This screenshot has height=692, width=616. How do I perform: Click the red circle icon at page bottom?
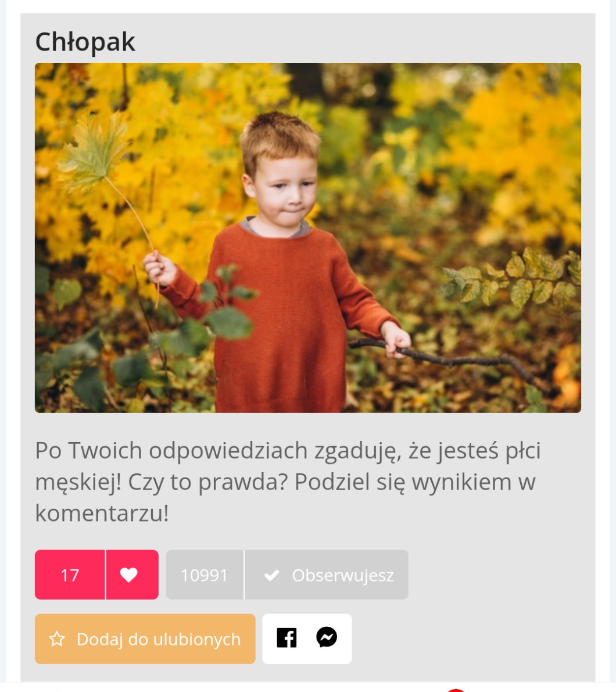click(456, 690)
